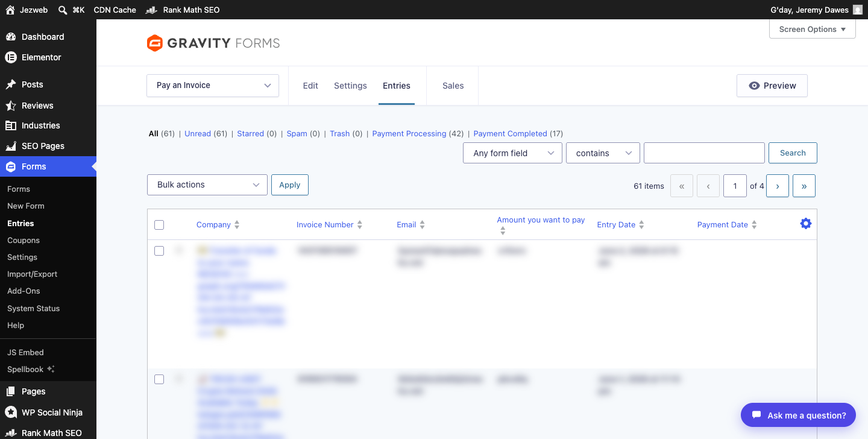The width and height of the screenshot is (868, 439).
Task: Click the Spellbook sparkle icon
Action: pyautogui.click(x=51, y=369)
